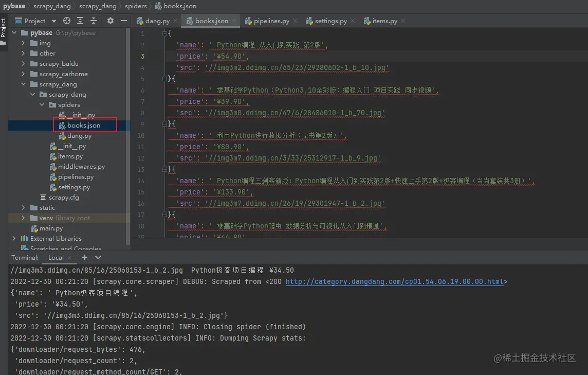588x375 pixels.
Task: Expand the static folder
Action: pos(23,208)
